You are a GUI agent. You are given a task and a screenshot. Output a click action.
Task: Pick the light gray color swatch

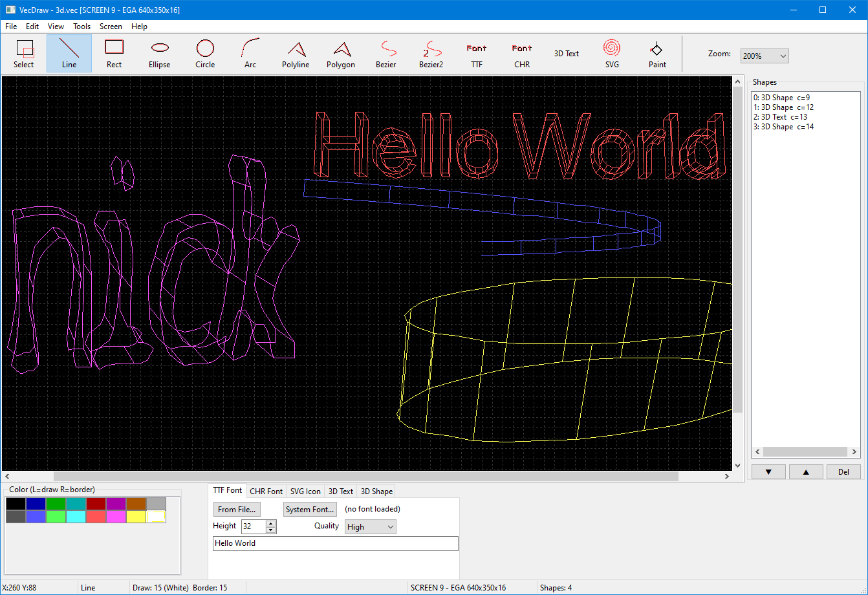pyautogui.click(x=156, y=504)
